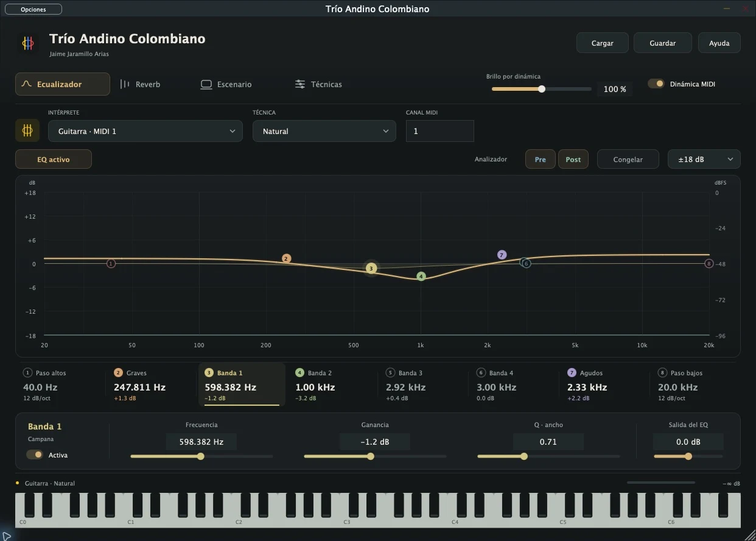
Task: Click the Trío Andino app logo icon
Action: click(28, 43)
